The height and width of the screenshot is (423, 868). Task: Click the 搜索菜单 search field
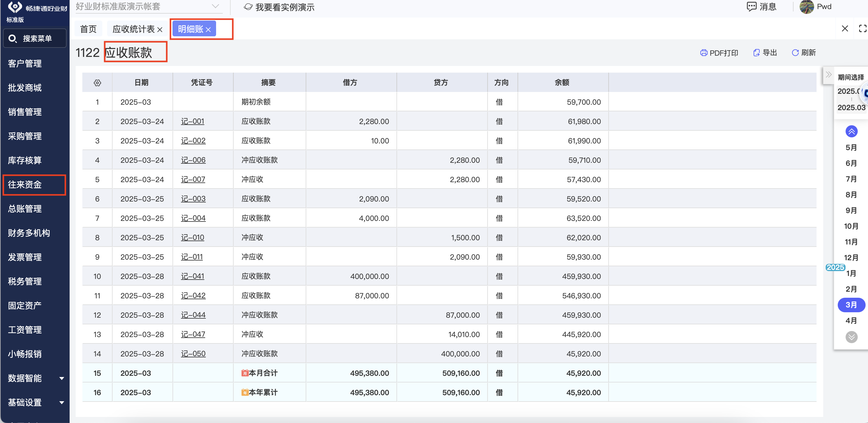(35, 39)
